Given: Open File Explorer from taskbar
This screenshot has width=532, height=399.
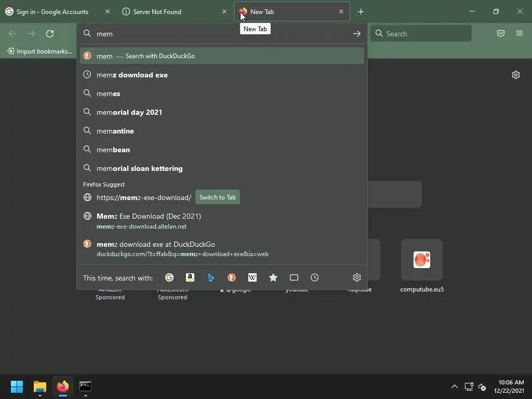Looking at the screenshot, I should (x=39, y=387).
